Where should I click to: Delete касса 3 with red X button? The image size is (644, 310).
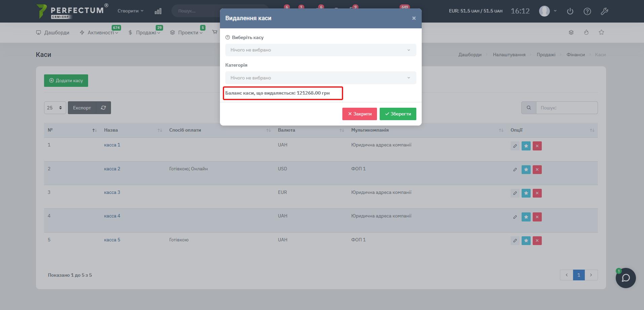[537, 193]
